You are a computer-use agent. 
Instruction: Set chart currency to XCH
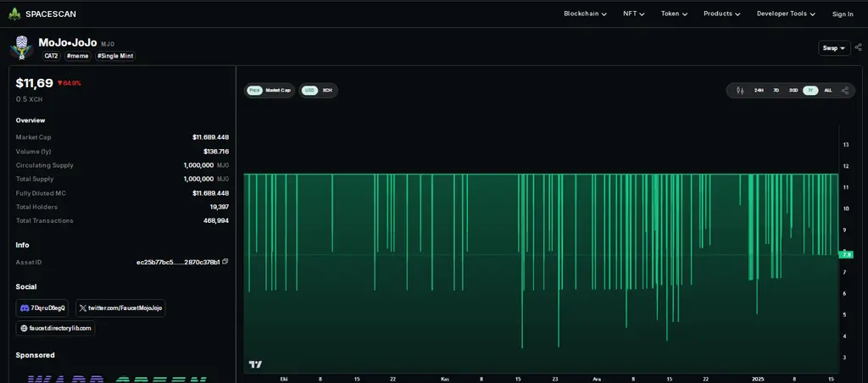click(x=327, y=90)
